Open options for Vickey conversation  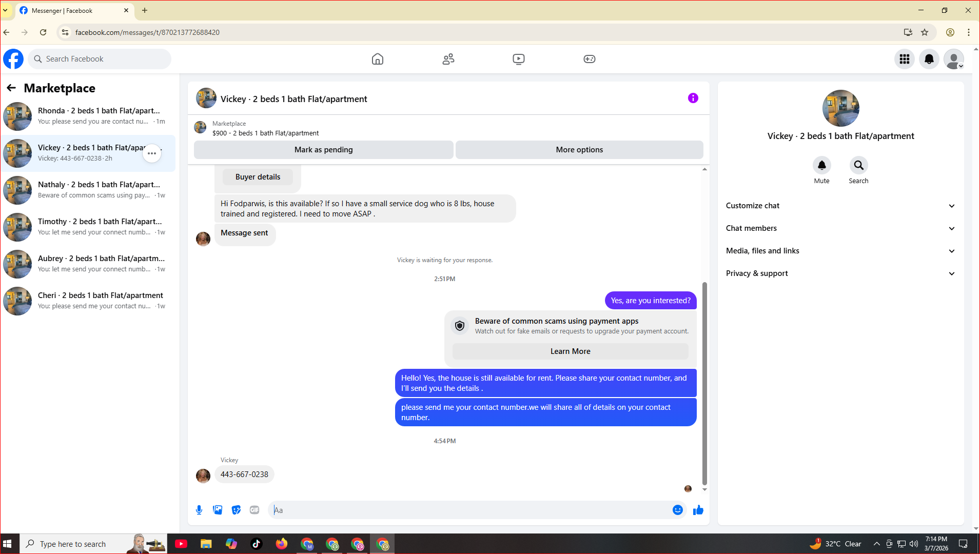click(x=152, y=153)
